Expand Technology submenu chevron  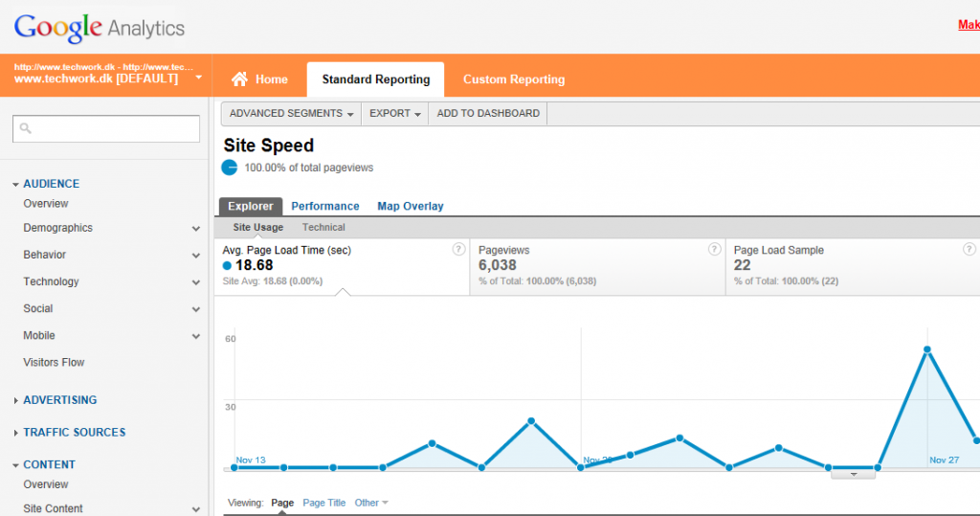(x=195, y=282)
